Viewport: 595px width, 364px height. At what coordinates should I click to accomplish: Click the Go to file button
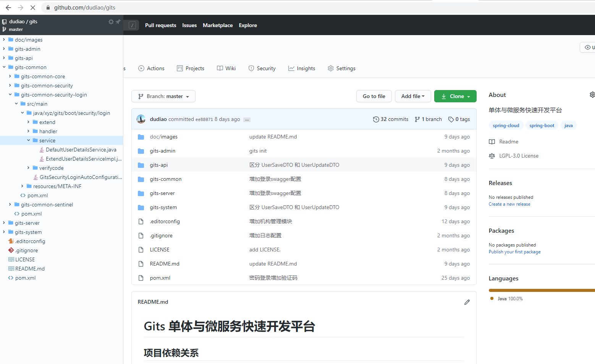click(x=374, y=96)
